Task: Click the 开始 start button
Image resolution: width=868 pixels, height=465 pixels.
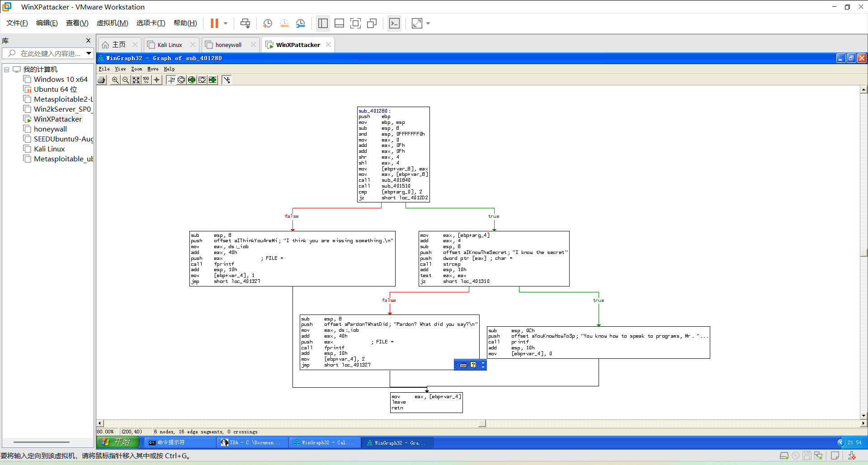Action: pyautogui.click(x=118, y=442)
